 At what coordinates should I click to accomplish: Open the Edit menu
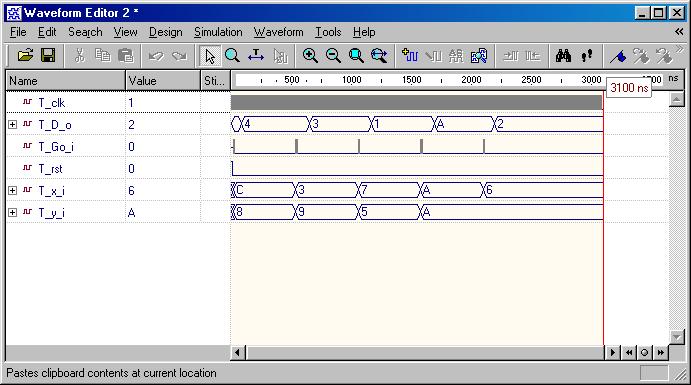click(x=47, y=32)
